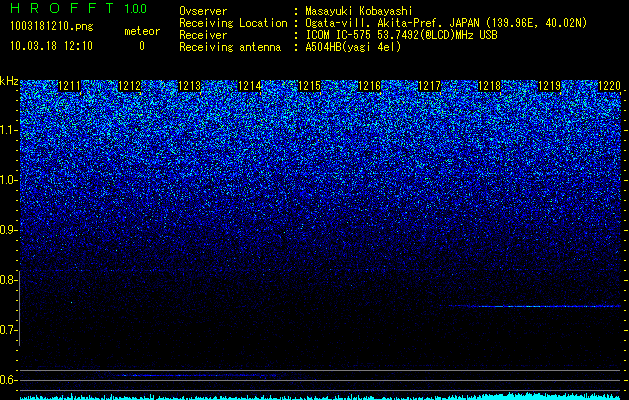Click the 1219 time marker
The width and height of the screenshot is (629, 400).
pos(550,86)
